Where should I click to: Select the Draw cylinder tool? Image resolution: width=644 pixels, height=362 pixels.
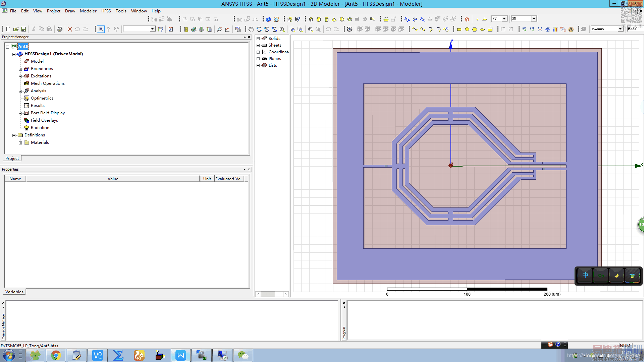319,19
